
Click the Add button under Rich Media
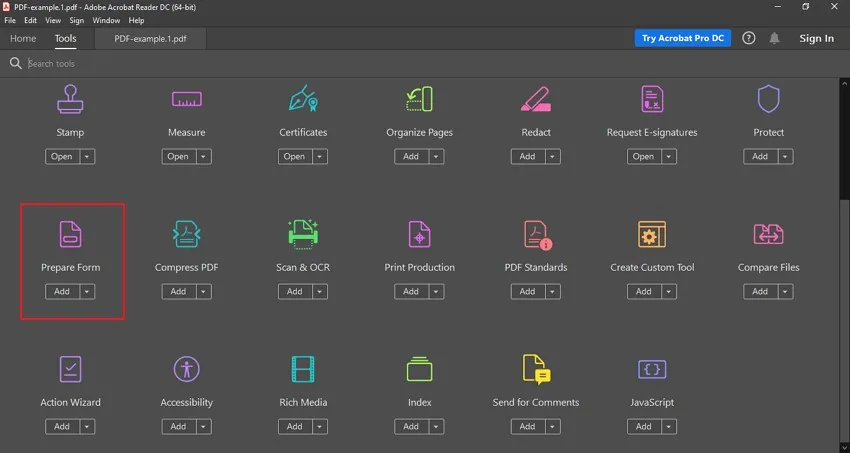(295, 427)
